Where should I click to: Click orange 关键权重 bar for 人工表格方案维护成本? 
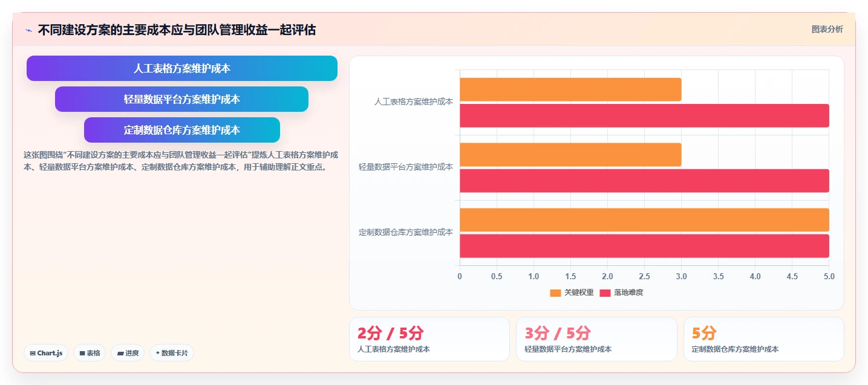point(570,89)
